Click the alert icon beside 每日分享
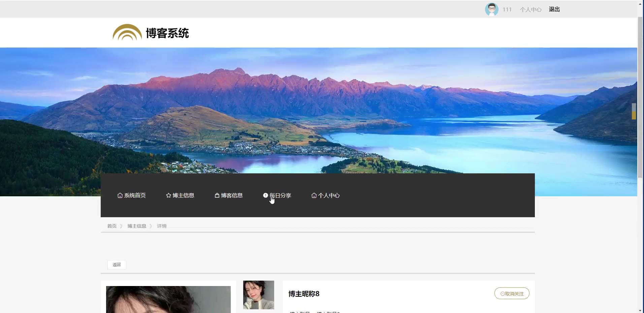644x313 pixels. [265, 195]
